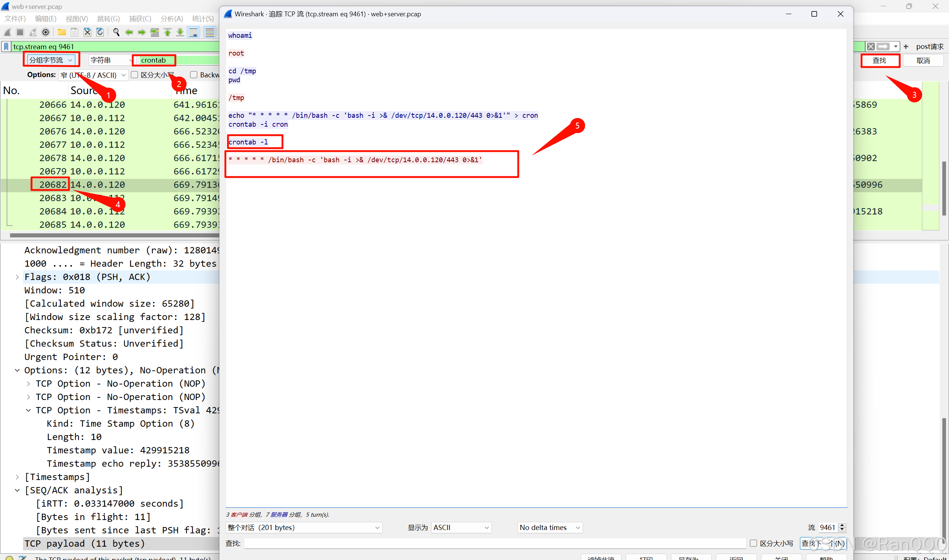Click the display filter bookmark icon
Viewport: 949px width, 560px height.
pyautogui.click(x=6, y=46)
